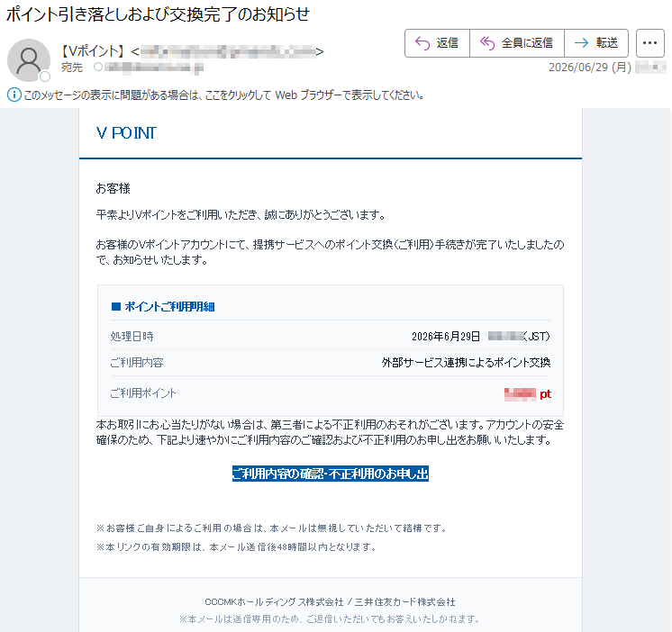Click 全員に返信 reply-all button

click(x=517, y=43)
